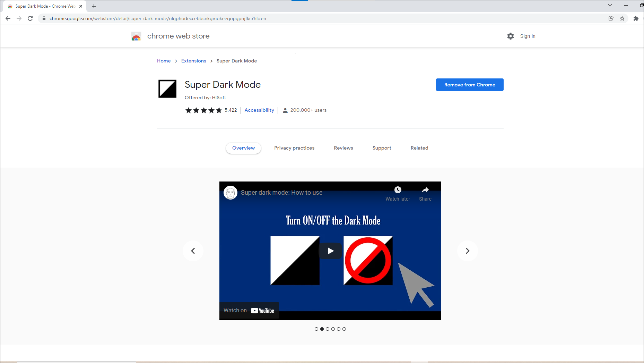
Task: Click Sign in
Action: (528, 36)
